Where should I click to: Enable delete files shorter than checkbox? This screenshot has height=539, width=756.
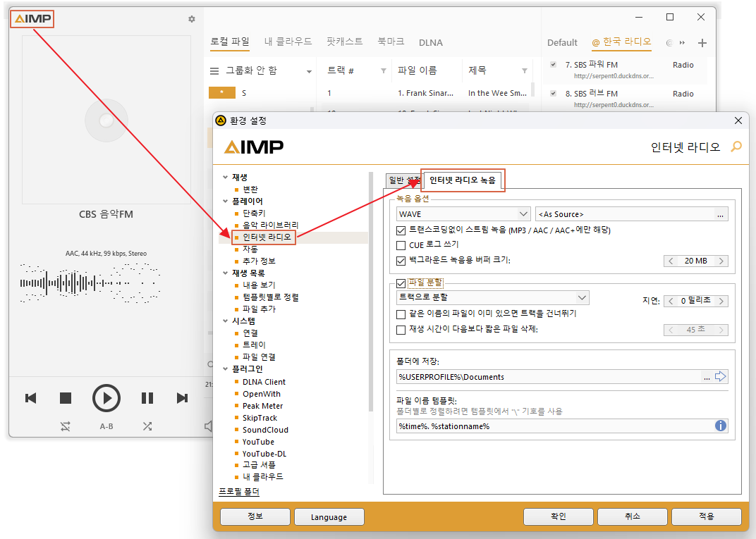(401, 330)
